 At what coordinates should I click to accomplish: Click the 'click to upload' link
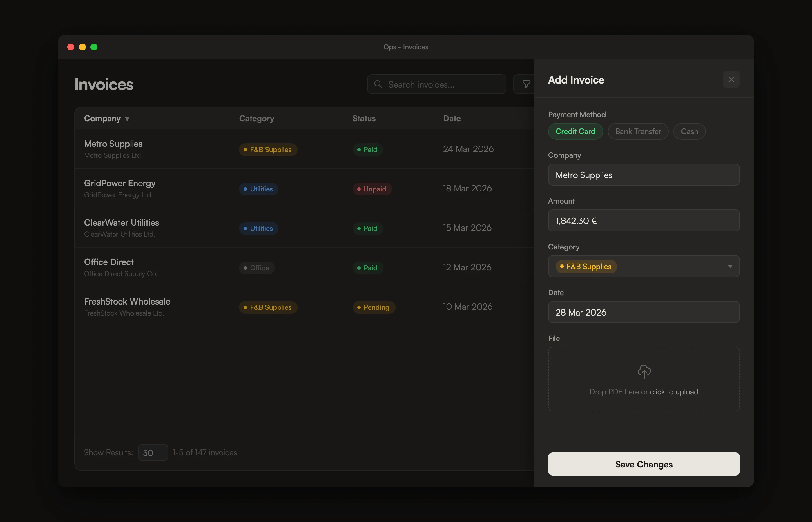point(674,392)
